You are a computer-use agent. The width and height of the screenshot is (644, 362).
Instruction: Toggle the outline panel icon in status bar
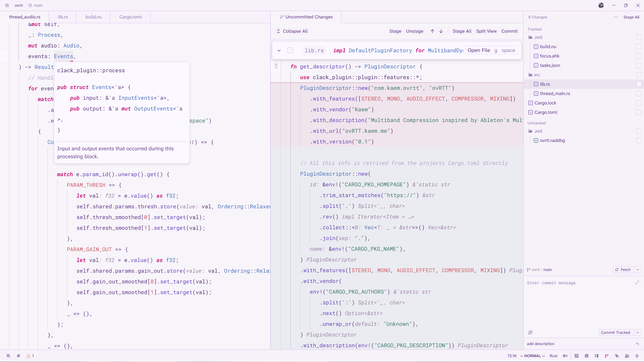pos(597,356)
